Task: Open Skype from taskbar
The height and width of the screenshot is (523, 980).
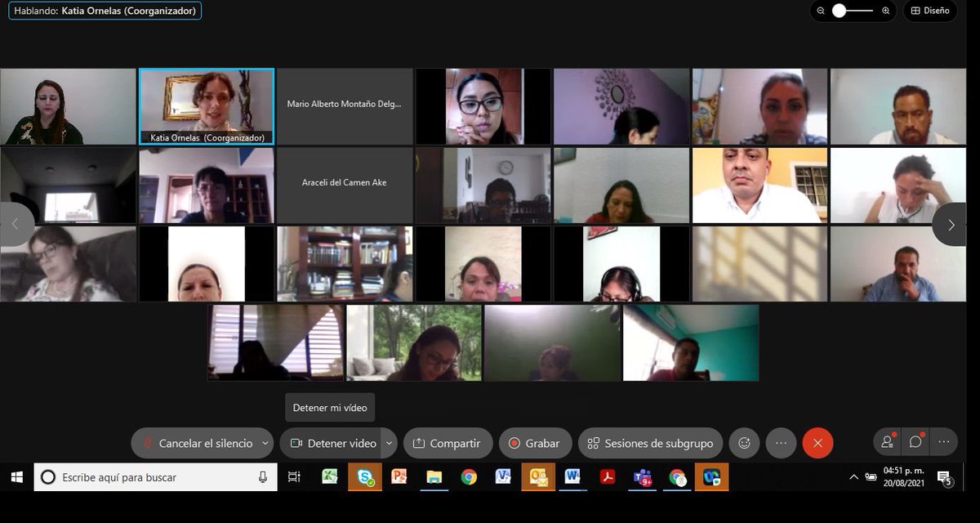Action: [365, 477]
